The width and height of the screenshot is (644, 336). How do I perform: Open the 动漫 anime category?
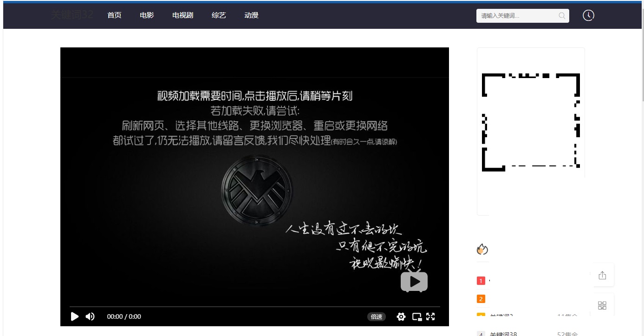(x=251, y=15)
